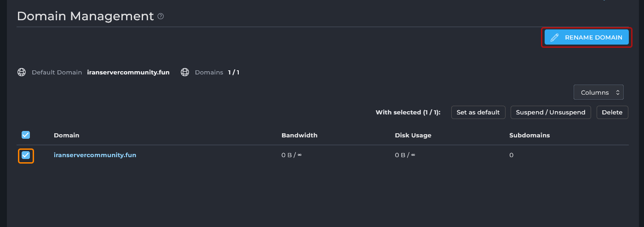Toggle the select-all checkbox in table header
The width and height of the screenshot is (644, 227).
coord(26,135)
